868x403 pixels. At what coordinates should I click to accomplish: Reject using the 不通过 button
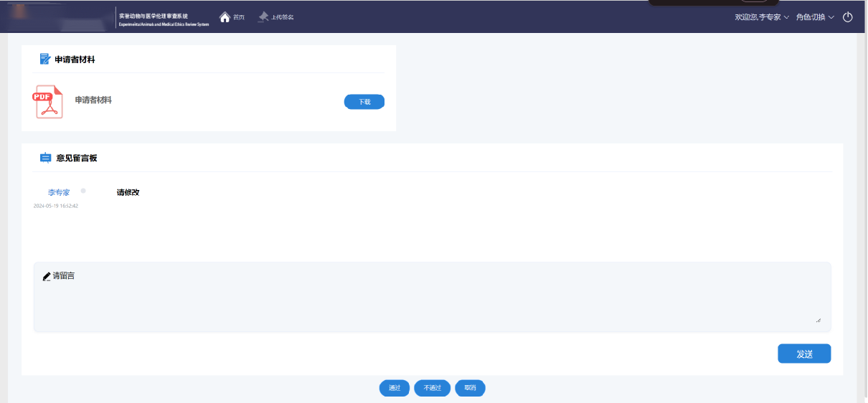click(x=432, y=388)
